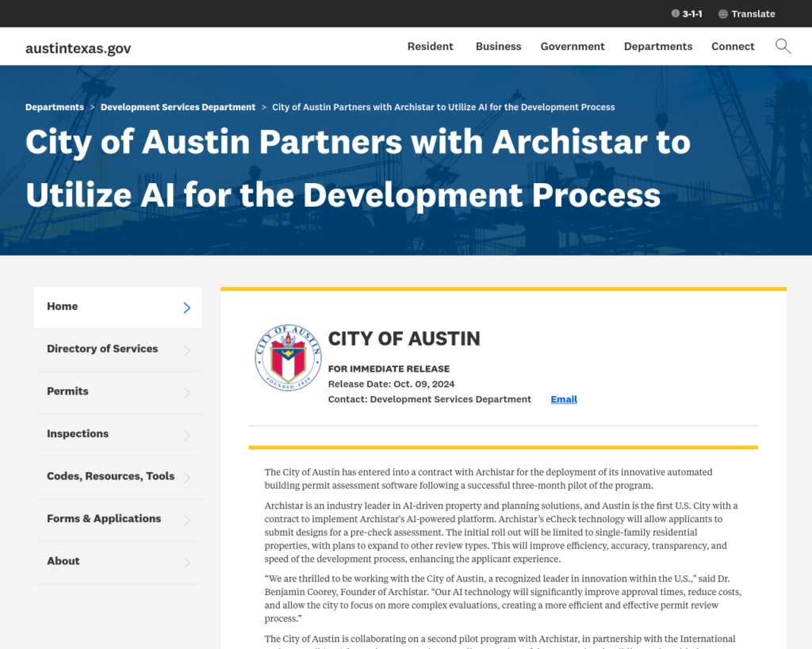Image resolution: width=812 pixels, height=649 pixels.
Task: Expand the Codes, Resources, Tools section
Action: click(x=117, y=477)
